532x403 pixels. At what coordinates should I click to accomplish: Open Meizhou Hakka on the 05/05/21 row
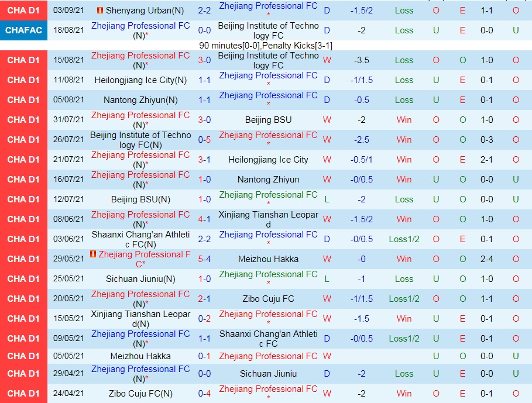pos(140,356)
